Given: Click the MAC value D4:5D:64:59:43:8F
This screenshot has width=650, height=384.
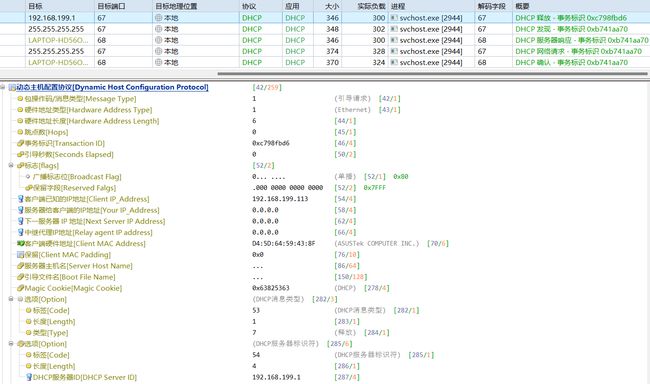Looking at the screenshot, I should tap(284, 243).
